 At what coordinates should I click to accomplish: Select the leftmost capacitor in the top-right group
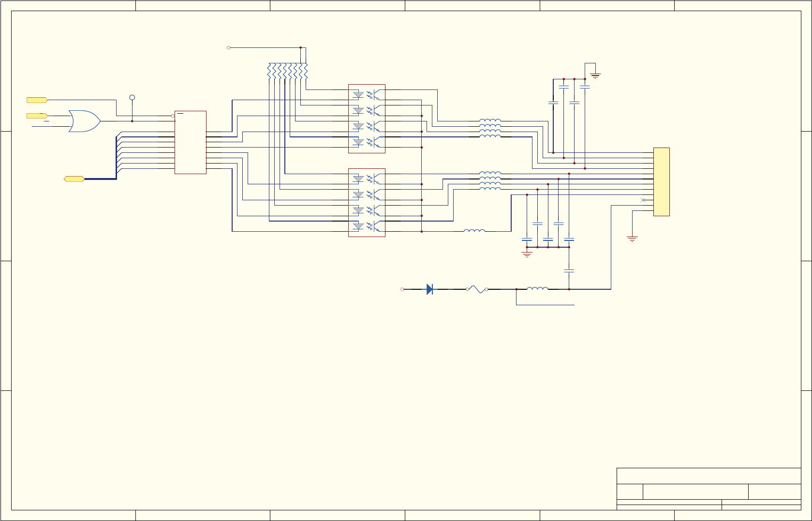(x=553, y=103)
